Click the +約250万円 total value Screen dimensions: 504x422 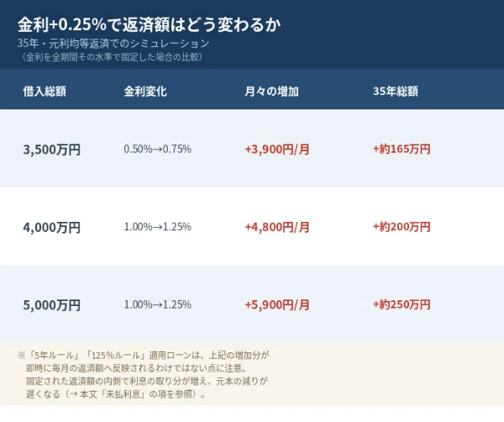(402, 304)
